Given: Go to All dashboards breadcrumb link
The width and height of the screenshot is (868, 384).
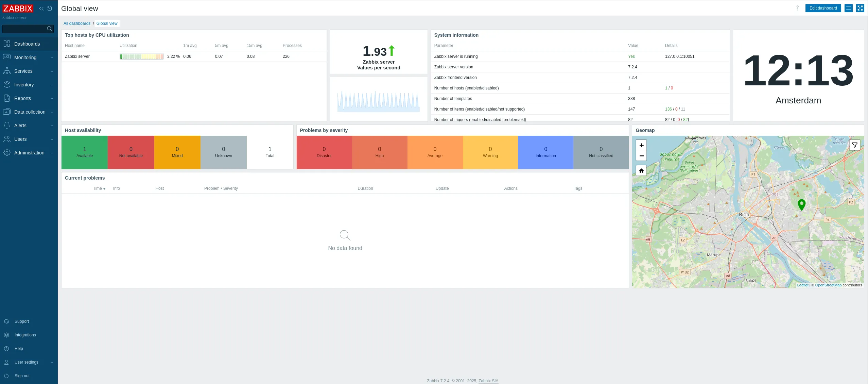Looking at the screenshot, I should [77, 23].
